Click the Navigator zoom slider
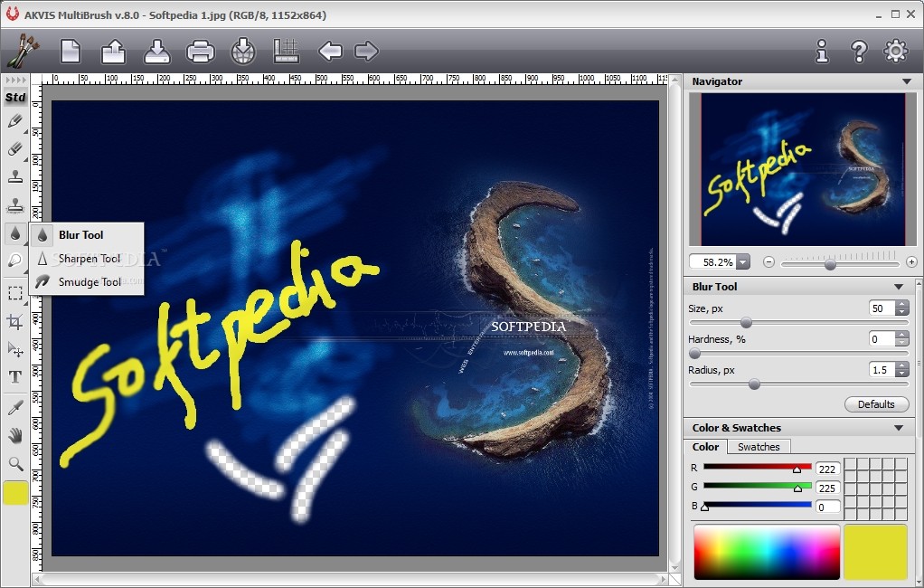Image resolution: width=924 pixels, height=588 pixels. (x=840, y=263)
